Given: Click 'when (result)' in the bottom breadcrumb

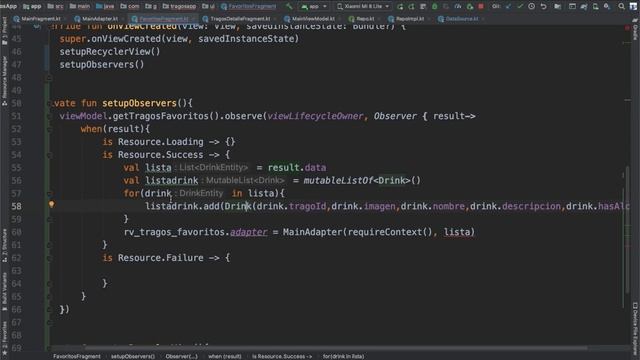Looking at the screenshot, I should (x=224, y=356).
